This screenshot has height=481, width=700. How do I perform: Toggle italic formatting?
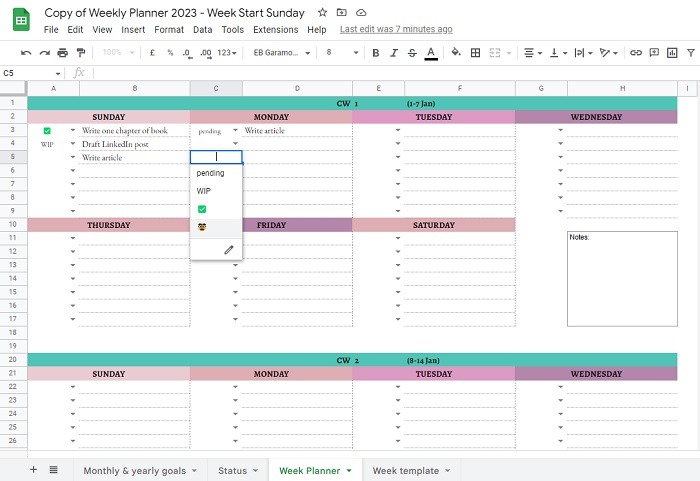tap(394, 53)
